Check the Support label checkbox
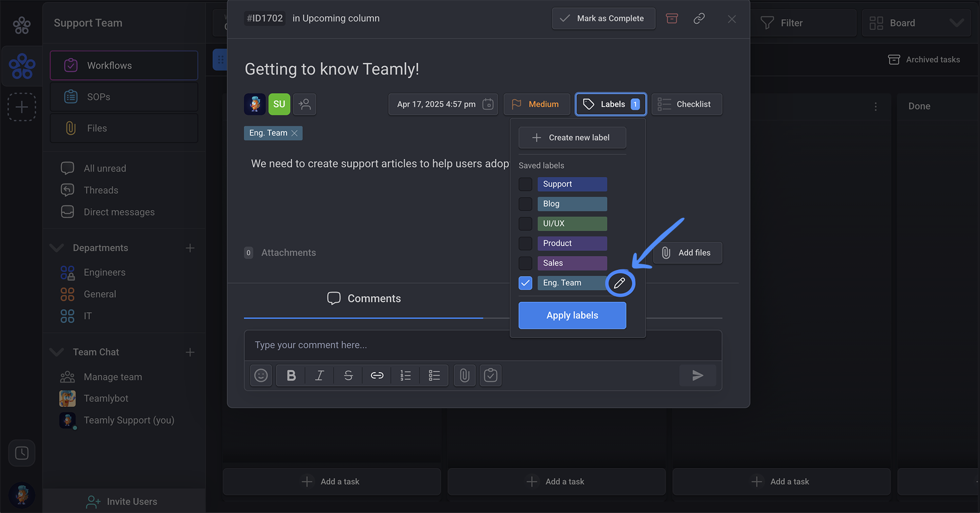Viewport: 980px width, 513px height. point(525,184)
